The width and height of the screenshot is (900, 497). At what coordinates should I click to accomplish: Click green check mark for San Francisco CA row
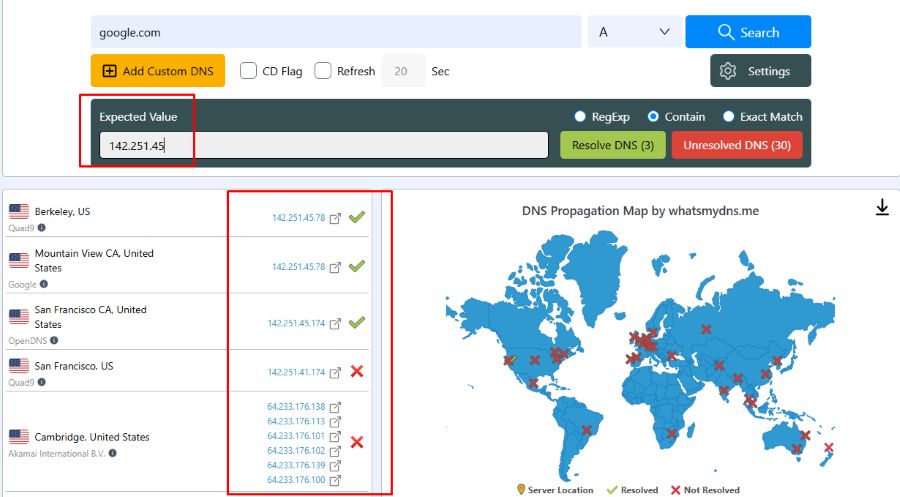tap(357, 322)
